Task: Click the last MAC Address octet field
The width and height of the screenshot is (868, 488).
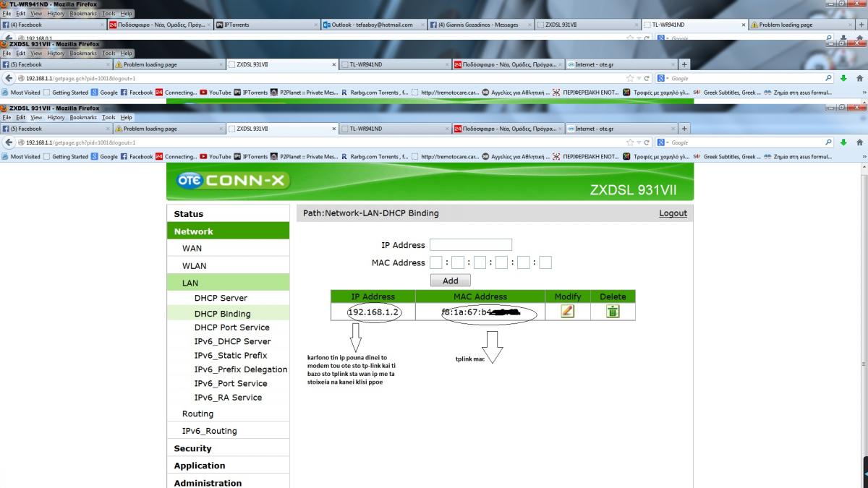Action: [545, 262]
